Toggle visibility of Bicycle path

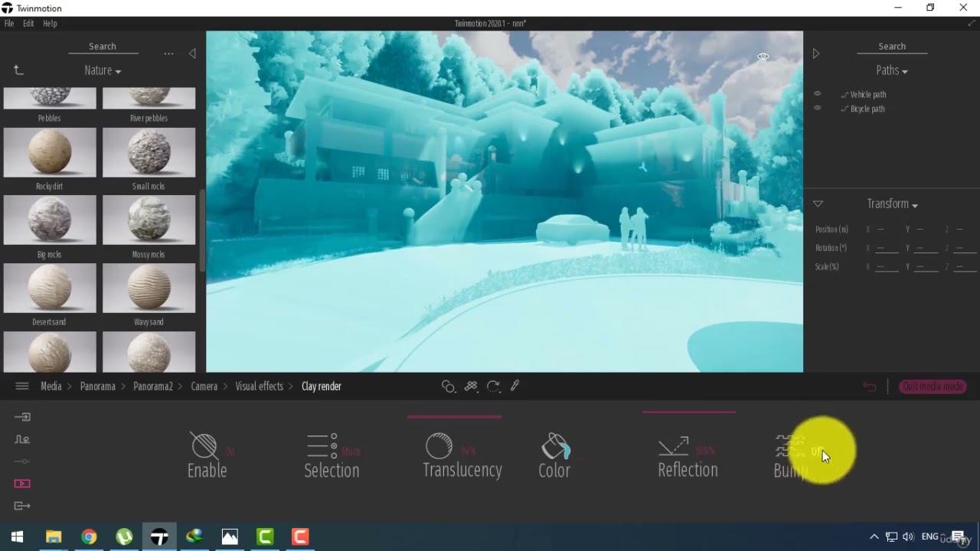coord(818,108)
